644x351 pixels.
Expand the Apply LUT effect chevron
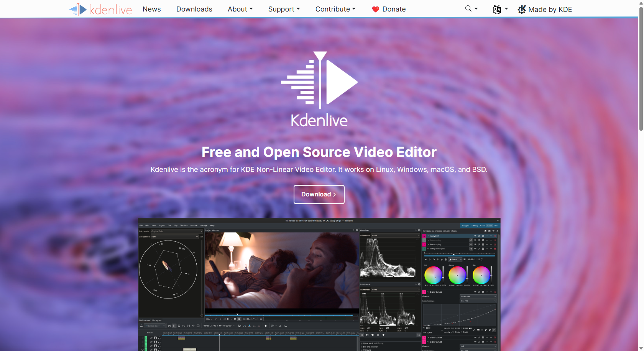pyautogui.click(x=428, y=236)
